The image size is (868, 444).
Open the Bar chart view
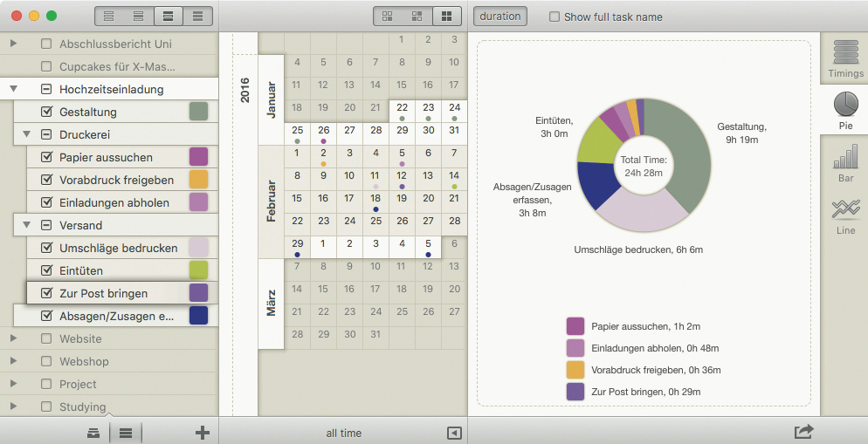click(845, 164)
